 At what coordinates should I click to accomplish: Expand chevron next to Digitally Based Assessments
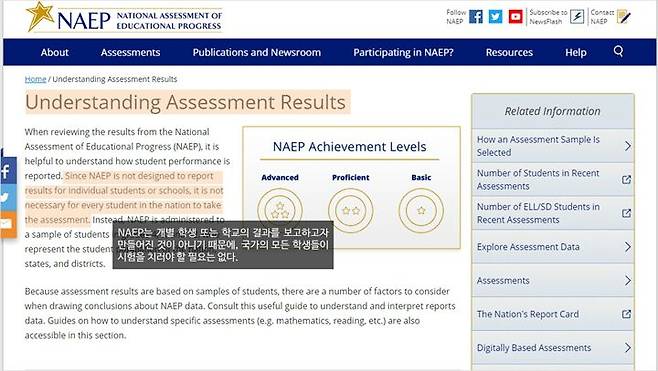click(627, 347)
